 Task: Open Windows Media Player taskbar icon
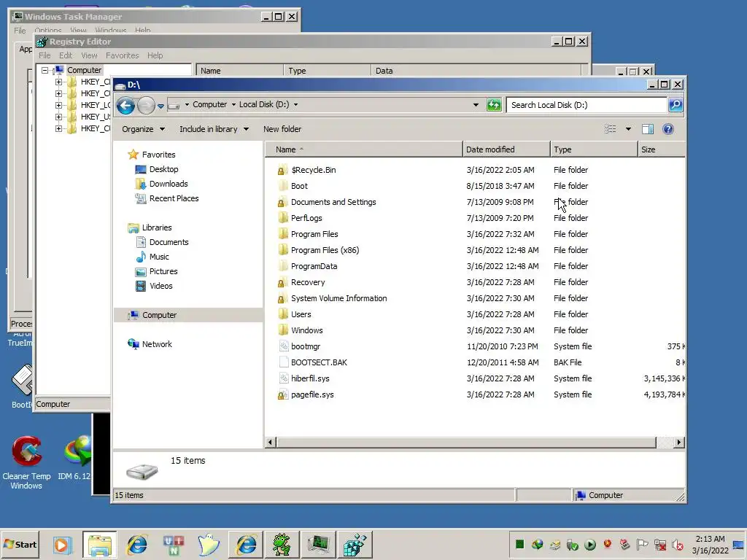pyautogui.click(x=62, y=545)
